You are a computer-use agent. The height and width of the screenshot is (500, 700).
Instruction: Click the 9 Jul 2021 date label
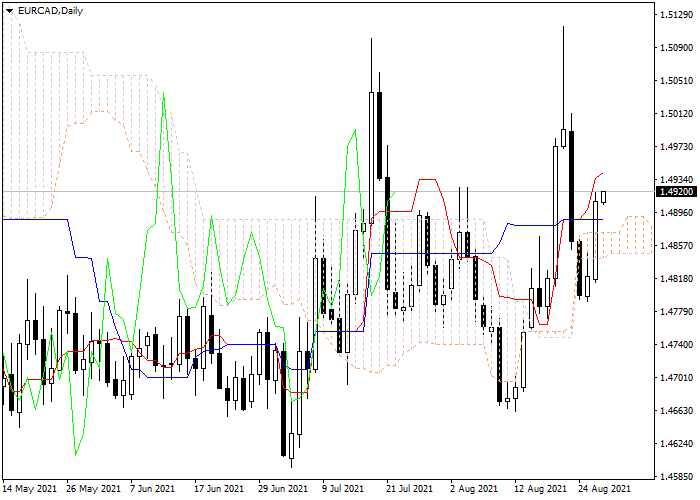point(343,489)
